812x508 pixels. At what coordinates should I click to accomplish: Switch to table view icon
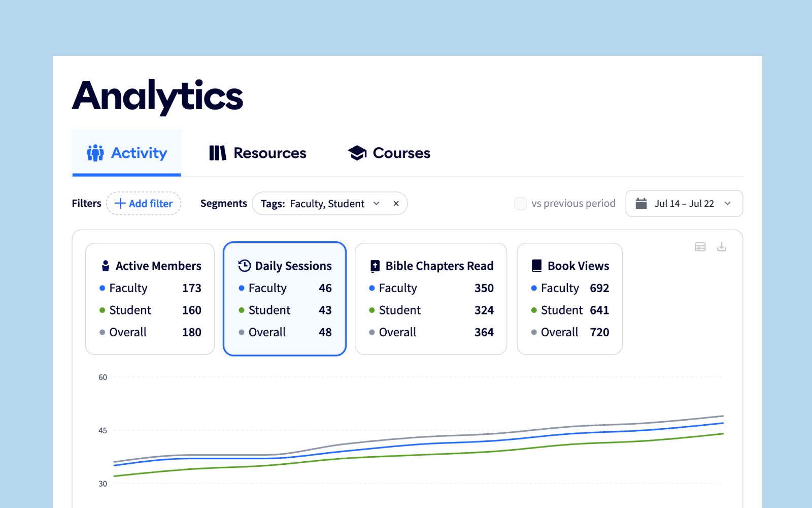[x=700, y=247]
